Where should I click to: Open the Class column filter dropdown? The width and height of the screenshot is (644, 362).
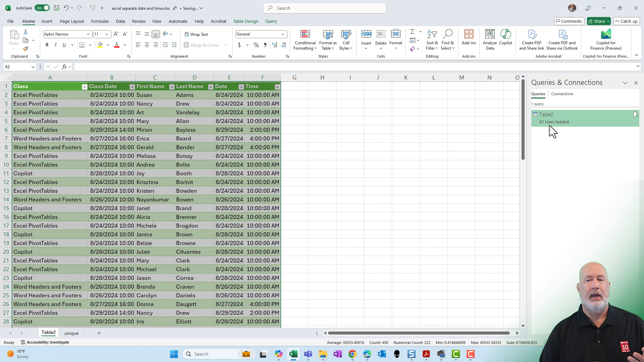coord(85,87)
